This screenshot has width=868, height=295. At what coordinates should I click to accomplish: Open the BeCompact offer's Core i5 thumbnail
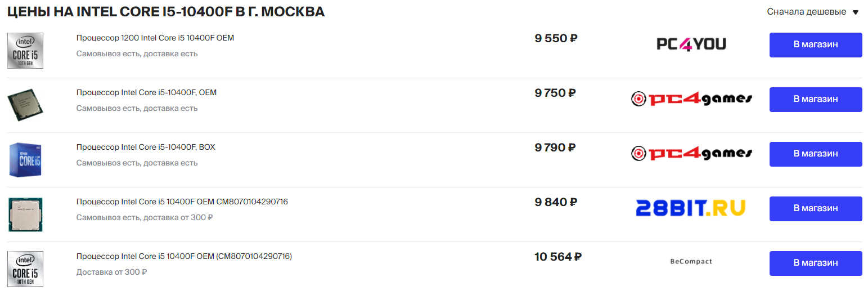pyautogui.click(x=25, y=269)
